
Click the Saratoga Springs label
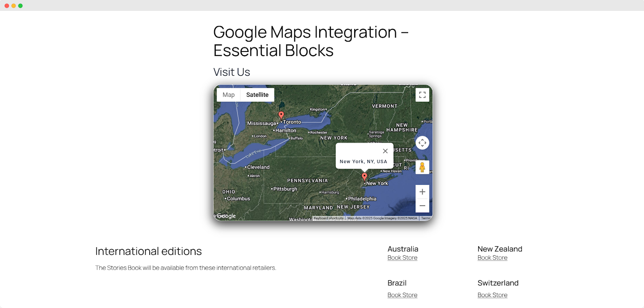tap(376, 134)
